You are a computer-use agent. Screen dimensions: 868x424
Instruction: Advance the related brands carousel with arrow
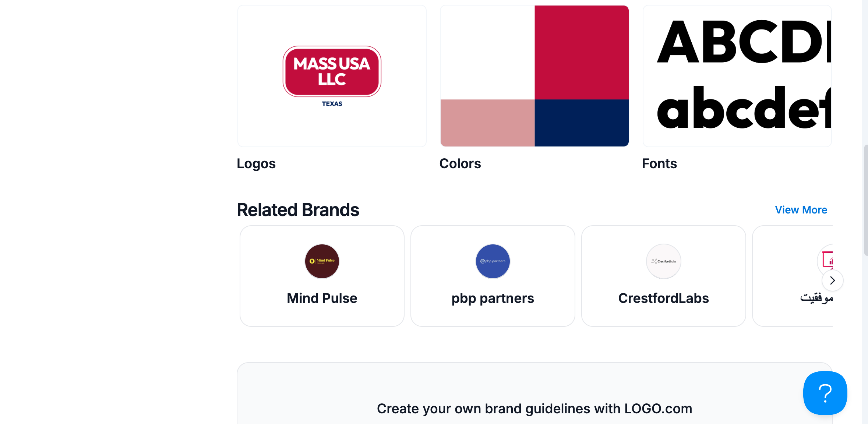(x=832, y=280)
